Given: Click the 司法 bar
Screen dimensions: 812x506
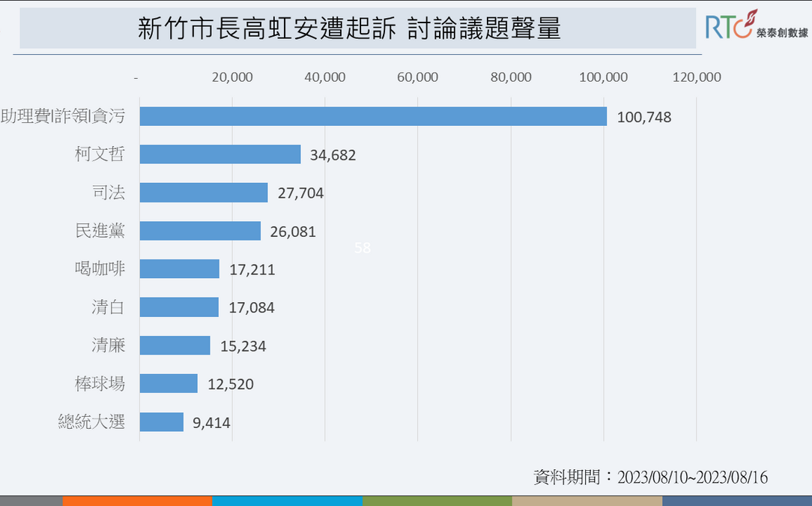Looking at the screenshot, I should tap(203, 193).
